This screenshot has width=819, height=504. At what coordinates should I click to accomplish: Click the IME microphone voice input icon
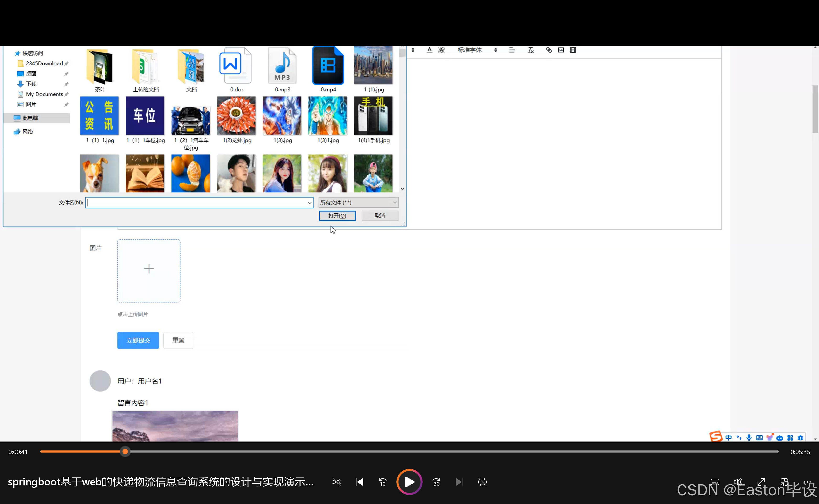[x=749, y=438]
